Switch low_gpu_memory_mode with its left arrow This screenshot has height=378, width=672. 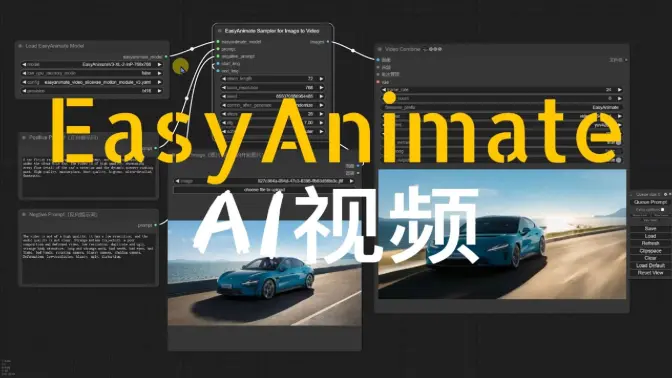pyautogui.click(x=24, y=73)
